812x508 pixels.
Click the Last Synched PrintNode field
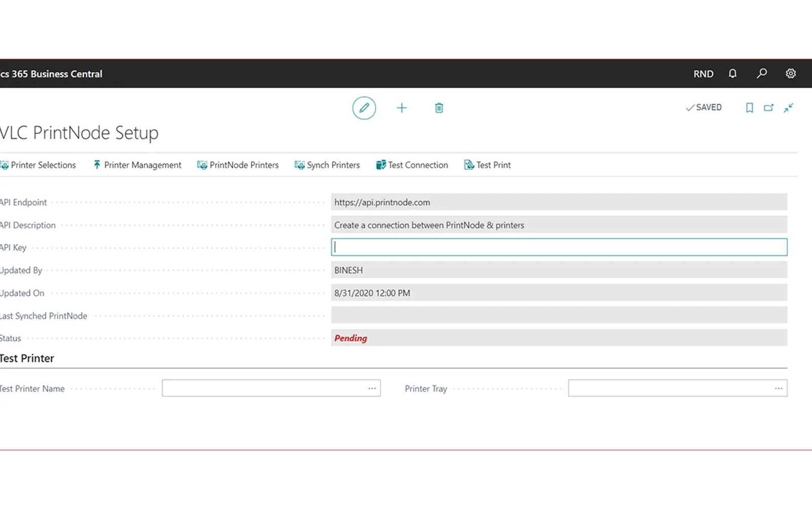pos(559,315)
